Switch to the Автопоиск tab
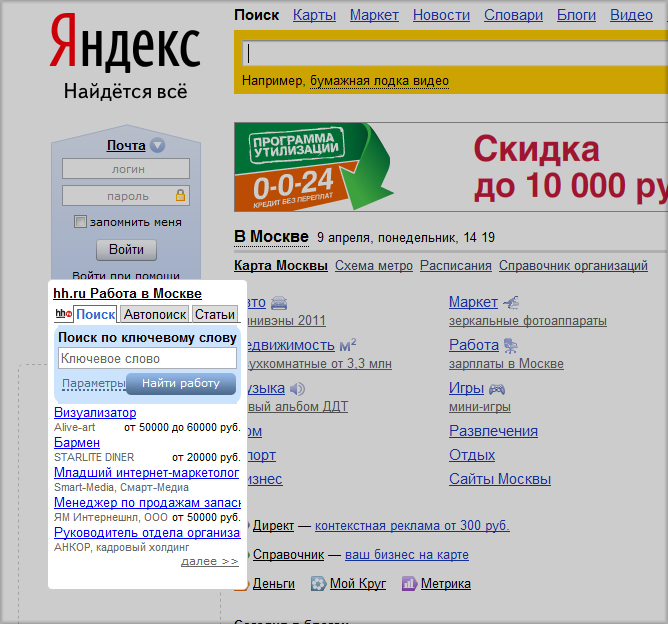 click(x=155, y=314)
